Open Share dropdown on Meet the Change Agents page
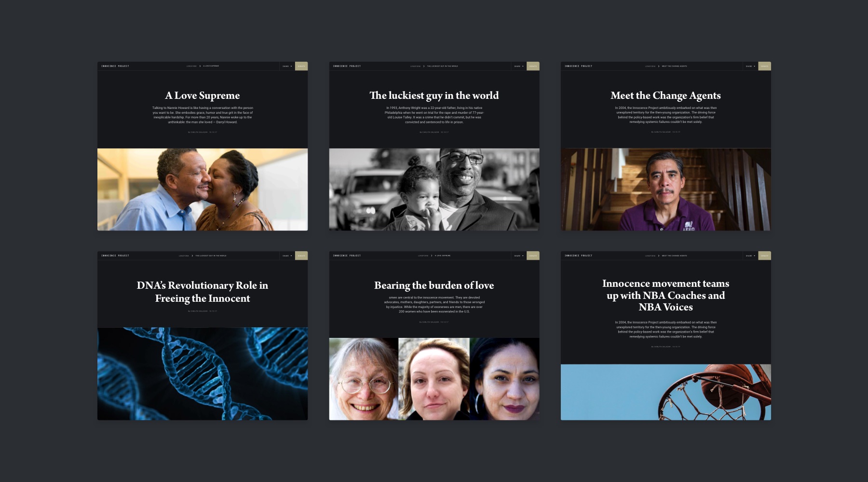Viewport: 868px width, 482px height. (750, 66)
